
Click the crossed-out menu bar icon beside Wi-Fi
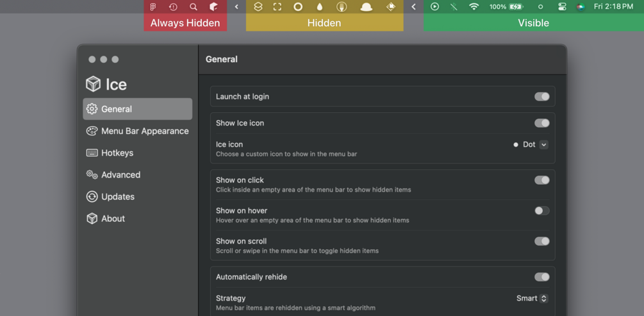(x=454, y=6)
